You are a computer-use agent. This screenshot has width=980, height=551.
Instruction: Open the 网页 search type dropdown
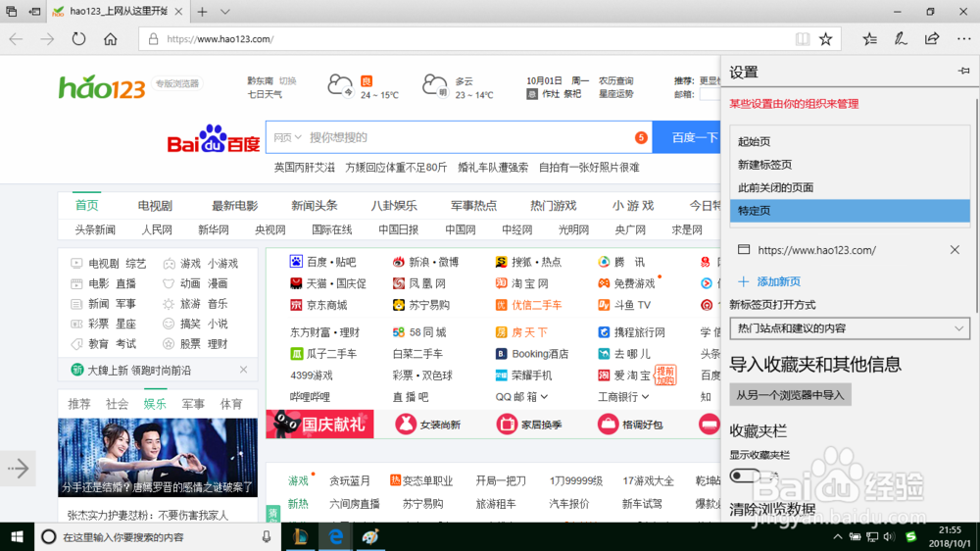click(287, 137)
